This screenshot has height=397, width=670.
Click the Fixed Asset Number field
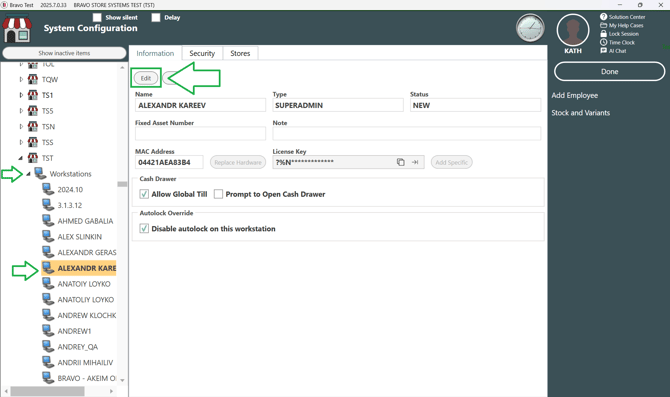(200, 134)
